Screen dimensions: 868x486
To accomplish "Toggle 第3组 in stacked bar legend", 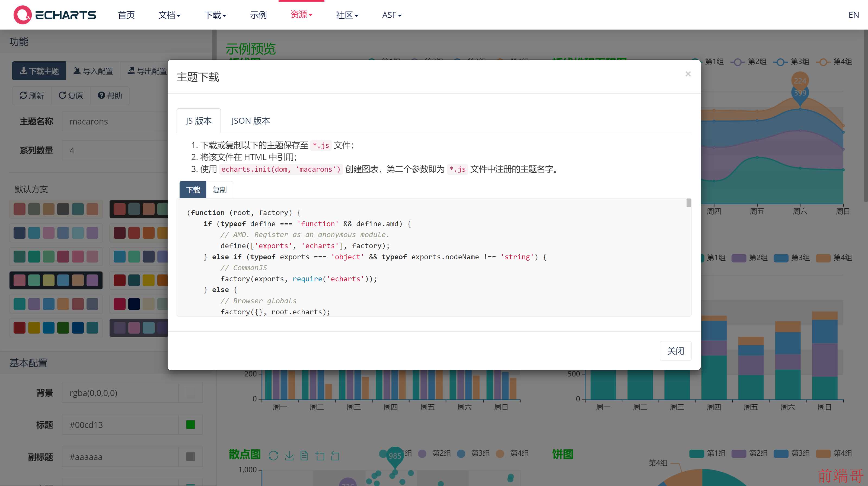I will pos(792,258).
